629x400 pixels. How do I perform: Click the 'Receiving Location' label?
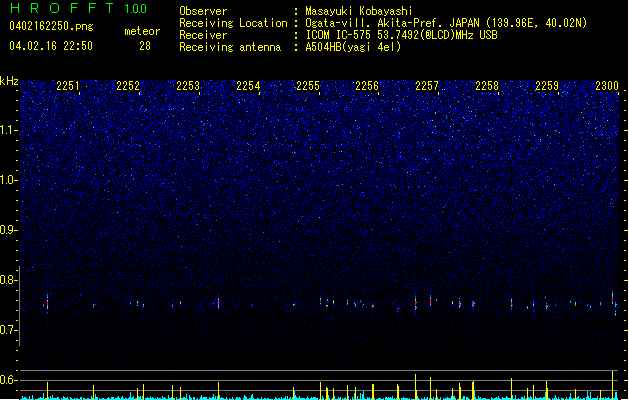(x=233, y=23)
